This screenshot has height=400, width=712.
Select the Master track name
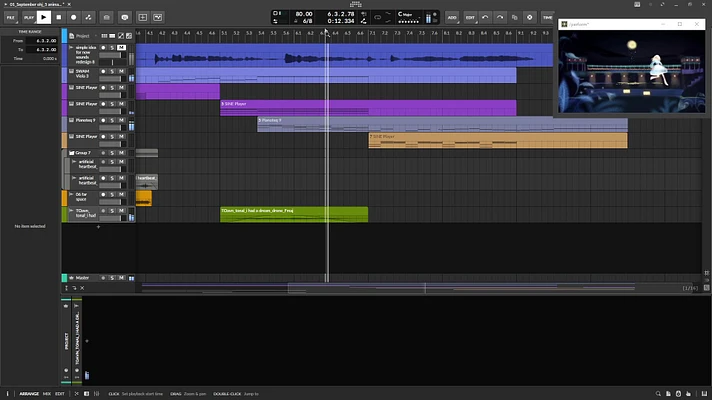coord(82,278)
